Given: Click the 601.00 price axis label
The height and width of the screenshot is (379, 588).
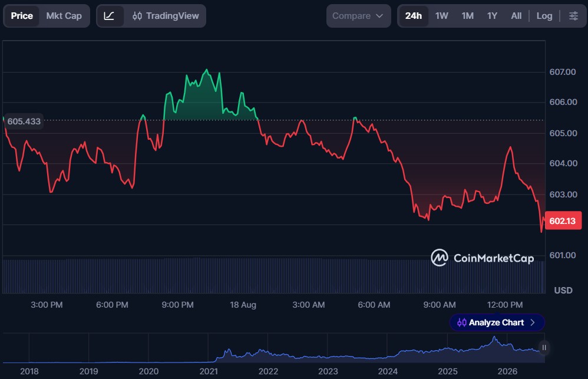Looking at the screenshot, I should tap(563, 255).
